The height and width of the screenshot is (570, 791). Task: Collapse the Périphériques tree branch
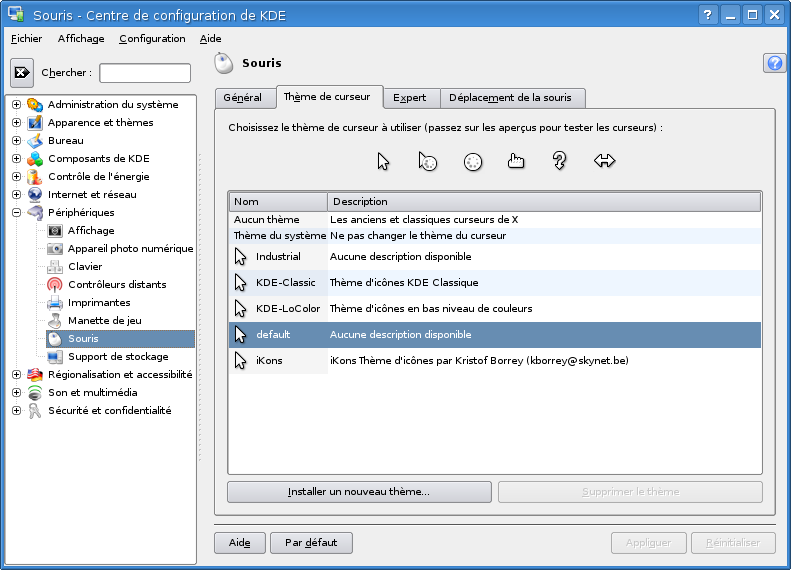click(x=16, y=213)
